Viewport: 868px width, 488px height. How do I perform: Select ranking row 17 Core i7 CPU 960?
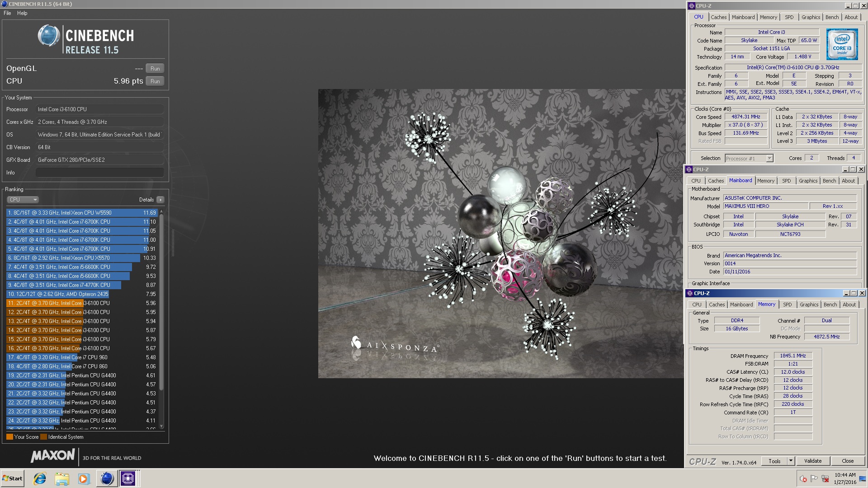click(x=82, y=357)
